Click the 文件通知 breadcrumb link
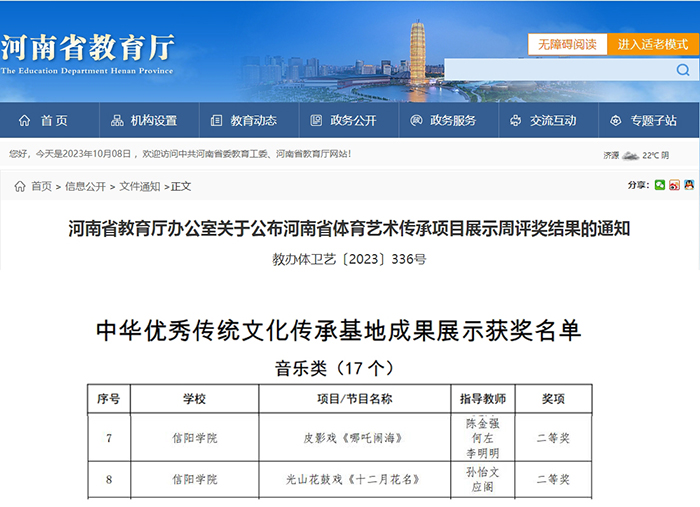 click(140, 186)
